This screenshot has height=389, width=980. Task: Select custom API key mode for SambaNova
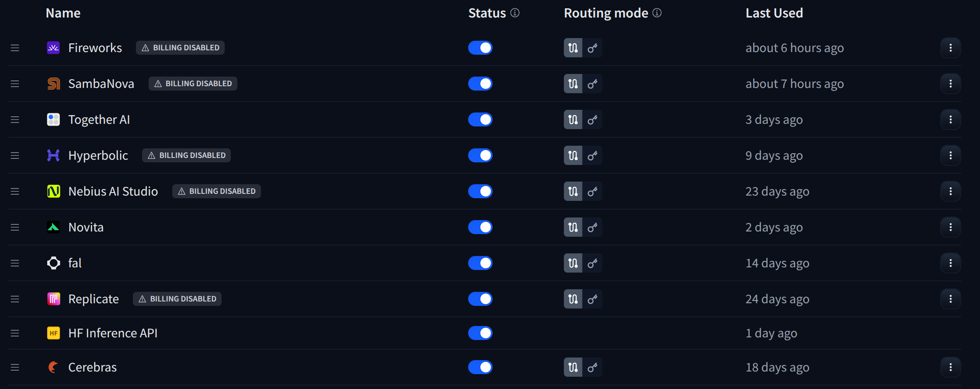(x=592, y=84)
